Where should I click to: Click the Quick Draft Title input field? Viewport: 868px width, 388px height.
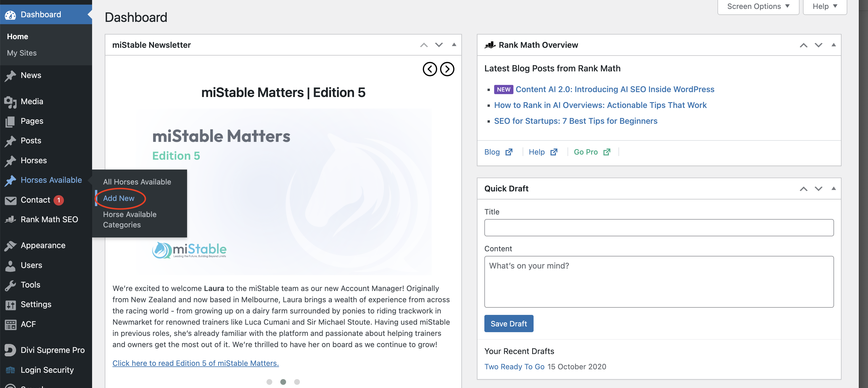(x=659, y=228)
